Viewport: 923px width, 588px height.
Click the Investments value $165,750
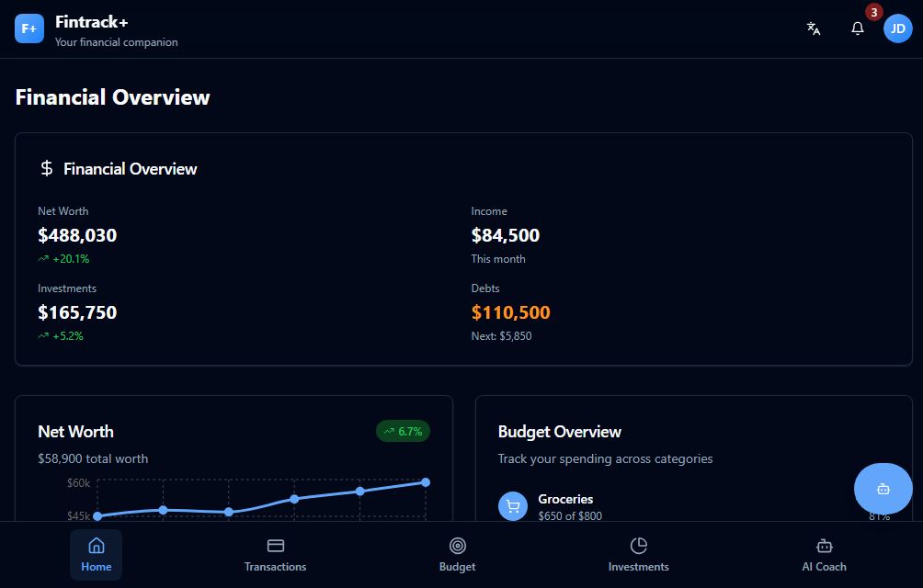click(x=77, y=312)
